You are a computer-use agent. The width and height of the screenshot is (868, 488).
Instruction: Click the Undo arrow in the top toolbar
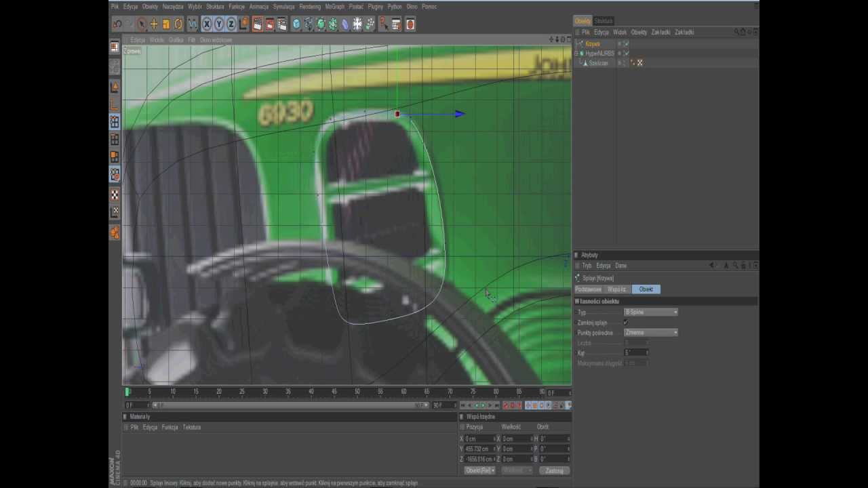pyautogui.click(x=117, y=24)
